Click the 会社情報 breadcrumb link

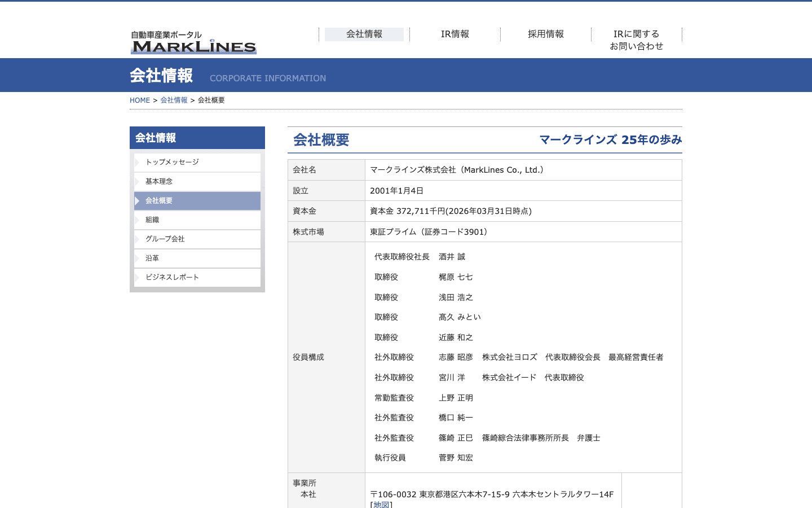tap(174, 100)
